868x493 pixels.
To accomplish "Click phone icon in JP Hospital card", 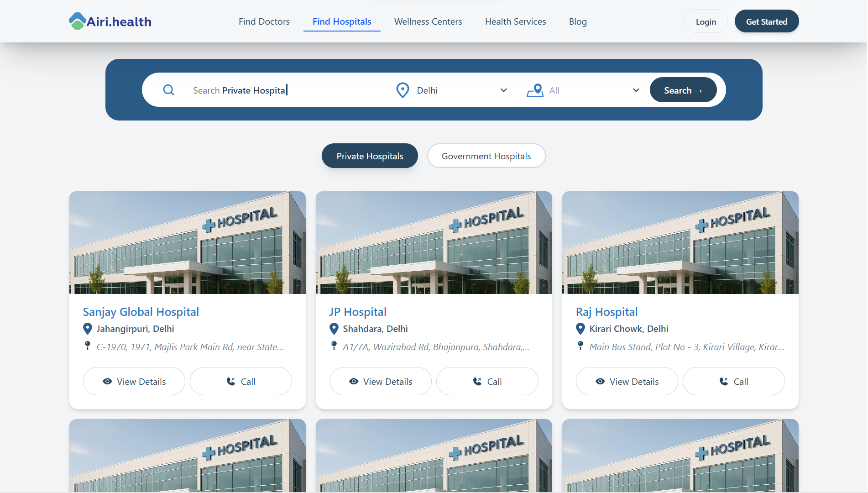I will (x=477, y=381).
